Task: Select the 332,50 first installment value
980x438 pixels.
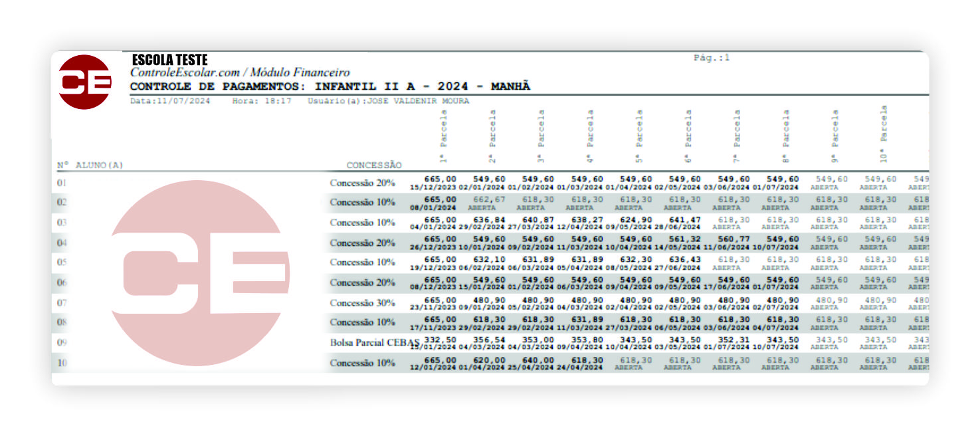Action: point(441,340)
